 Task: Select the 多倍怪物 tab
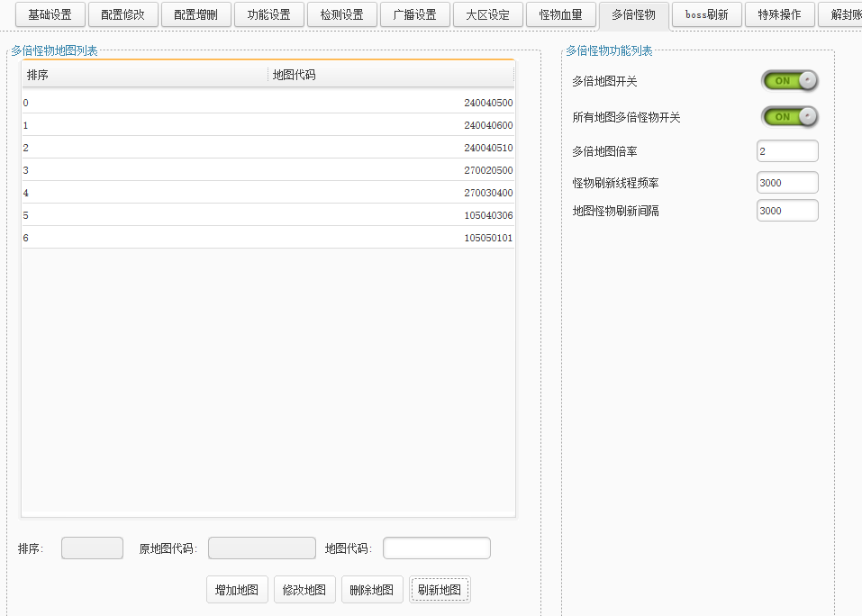[634, 14]
